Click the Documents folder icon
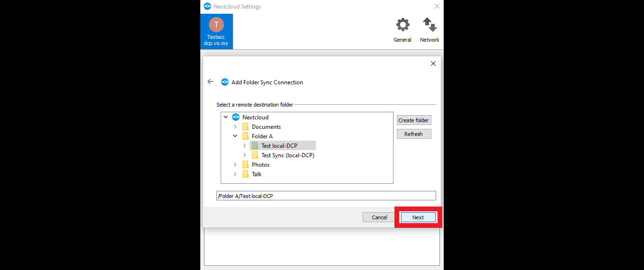 [x=245, y=127]
